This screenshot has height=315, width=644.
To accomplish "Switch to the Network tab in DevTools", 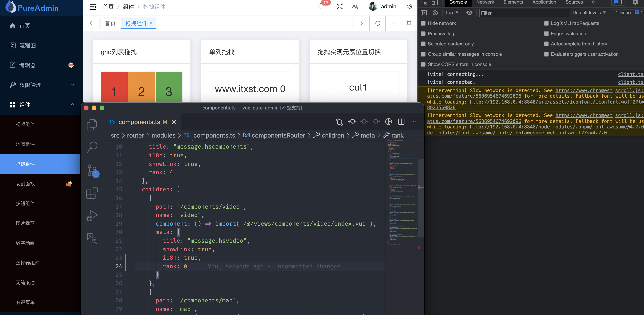I will click(x=485, y=2).
